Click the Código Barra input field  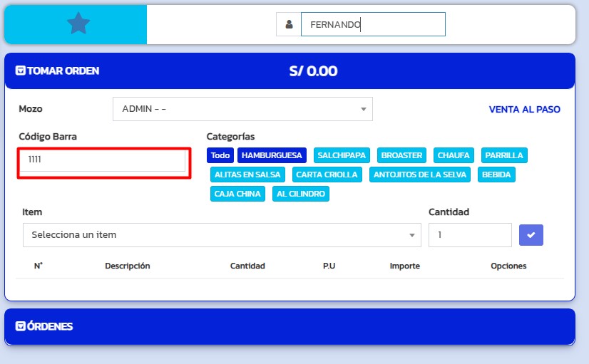coord(104,160)
